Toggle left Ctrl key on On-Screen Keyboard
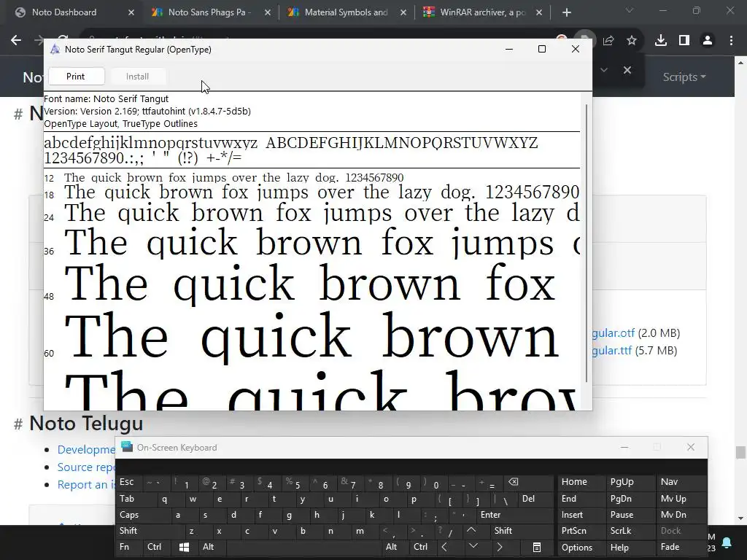Viewport: 747px width, 560px height. pos(155,547)
